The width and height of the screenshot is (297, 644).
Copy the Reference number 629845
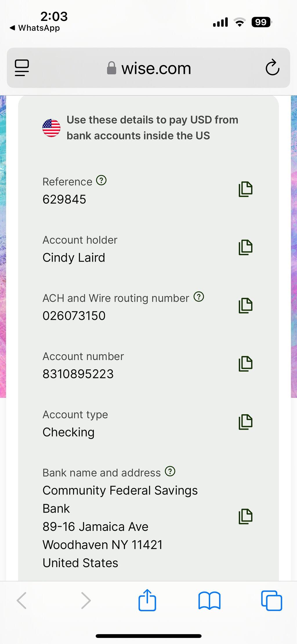coord(246,189)
